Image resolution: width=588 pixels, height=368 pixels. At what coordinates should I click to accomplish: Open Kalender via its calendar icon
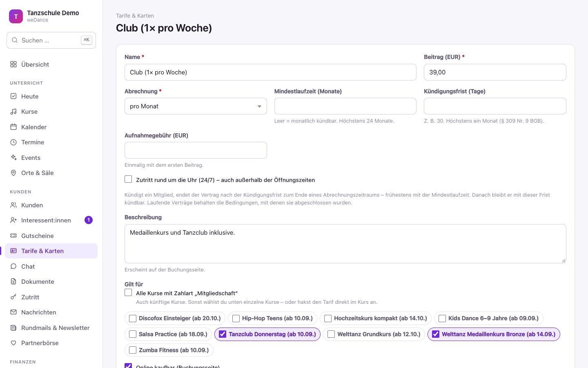[x=13, y=127]
